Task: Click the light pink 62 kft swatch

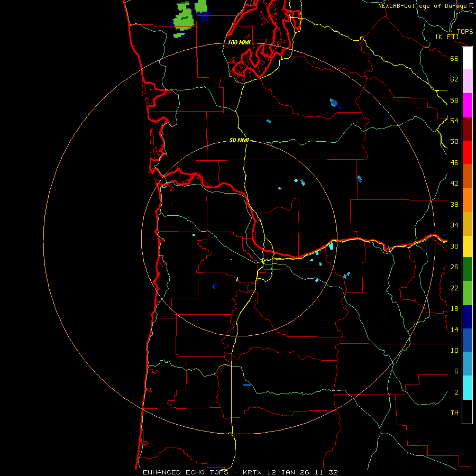Action: click(467, 81)
